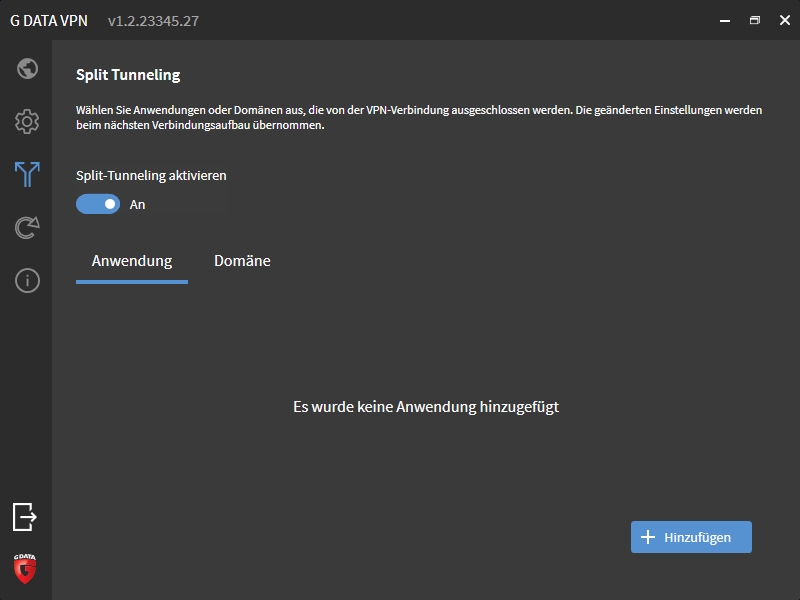This screenshot has width=800, height=600.
Task: Click the text 'Es wurde keine Anwendung hinzugefügt'
Action: (426, 407)
